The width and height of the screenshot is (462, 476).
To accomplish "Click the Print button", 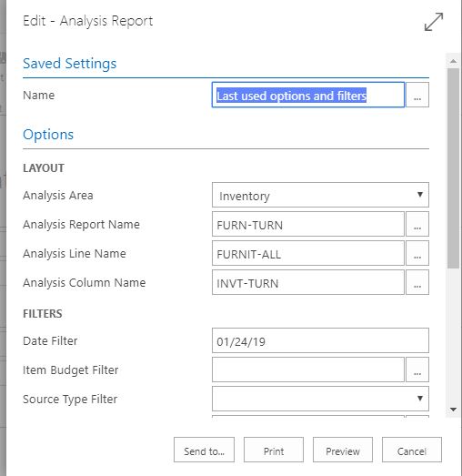I will tap(274, 450).
